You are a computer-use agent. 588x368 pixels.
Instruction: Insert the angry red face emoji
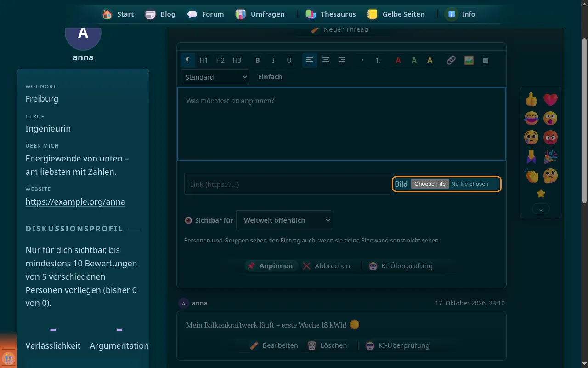(x=550, y=137)
